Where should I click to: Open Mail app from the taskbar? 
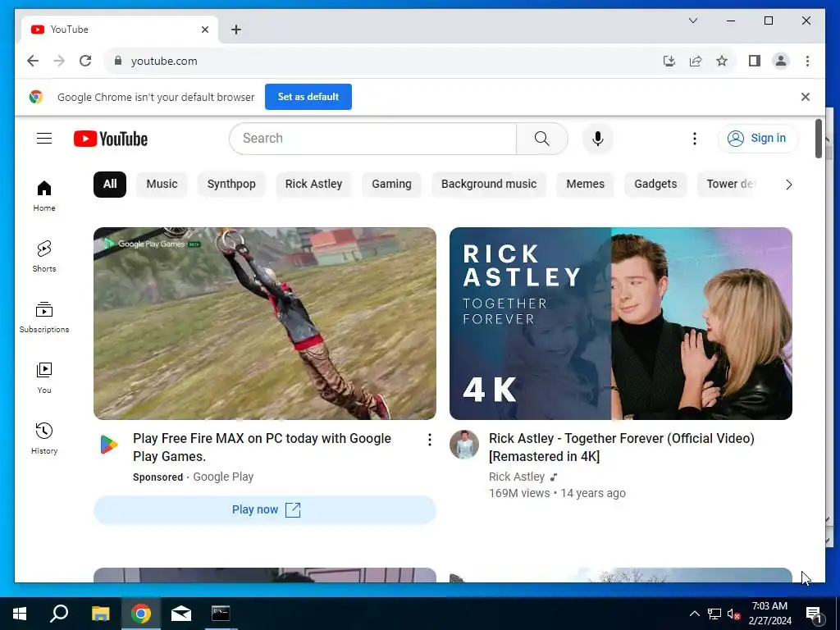click(x=181, y=614)
